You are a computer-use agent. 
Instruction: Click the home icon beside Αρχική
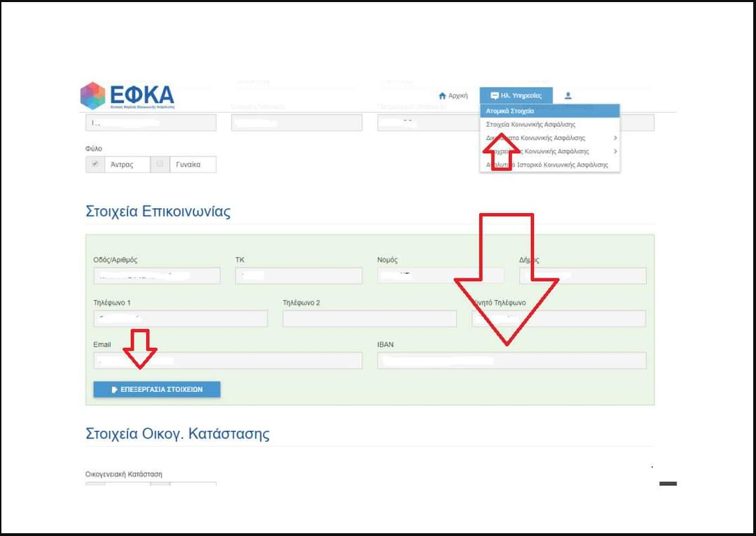442,96
